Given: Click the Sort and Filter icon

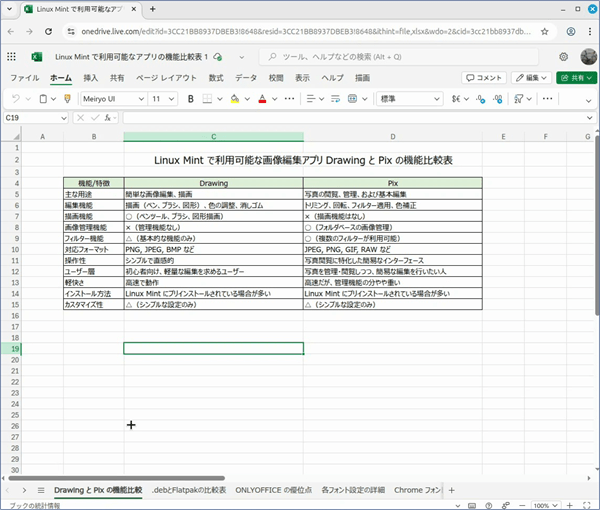Looking at the screenshot, I should [518, 99].
